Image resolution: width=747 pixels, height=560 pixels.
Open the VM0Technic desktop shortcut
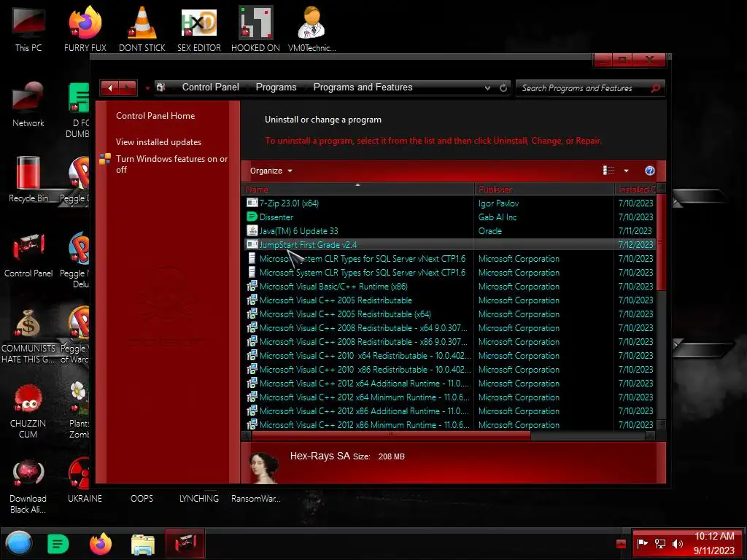pyautogui.click(x=312, y=28)
